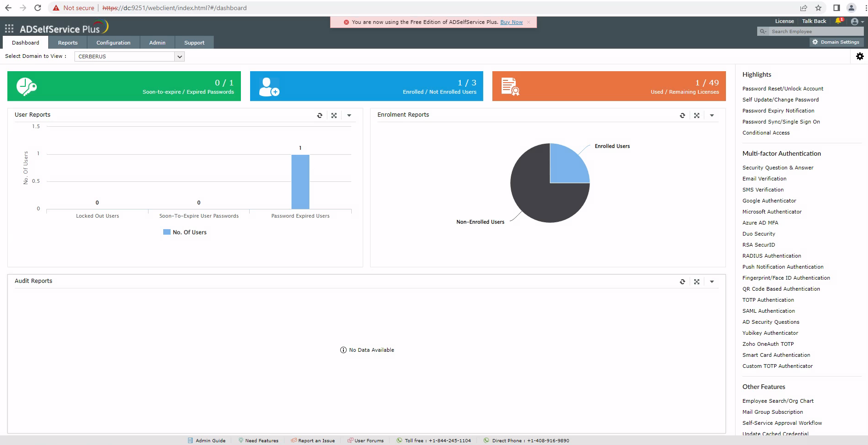
Task: Click the Soon-to-expire / Expired Passwords tile
Action: click(124, 86)
